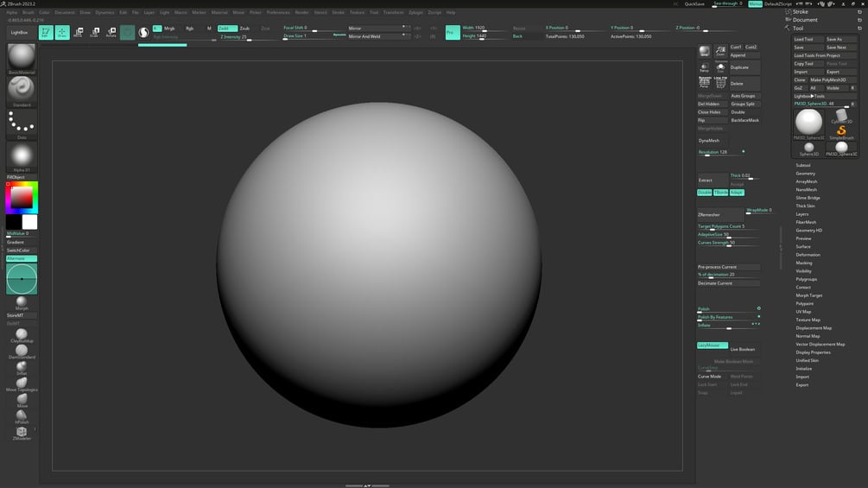
Task: Toggle the Zadd mode
Action: point(227,29)
